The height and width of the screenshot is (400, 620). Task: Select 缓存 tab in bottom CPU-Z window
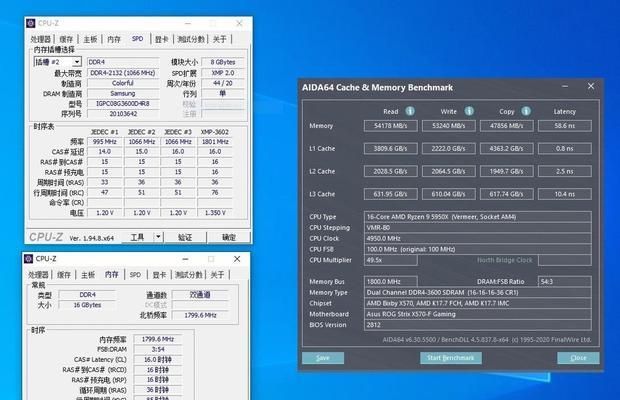(x=64, y=274)
